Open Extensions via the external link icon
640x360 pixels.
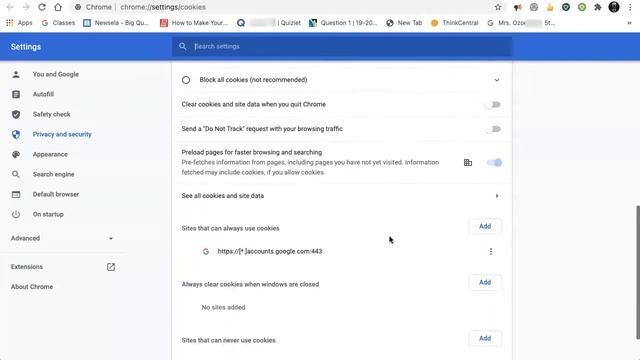click(111, 267)
